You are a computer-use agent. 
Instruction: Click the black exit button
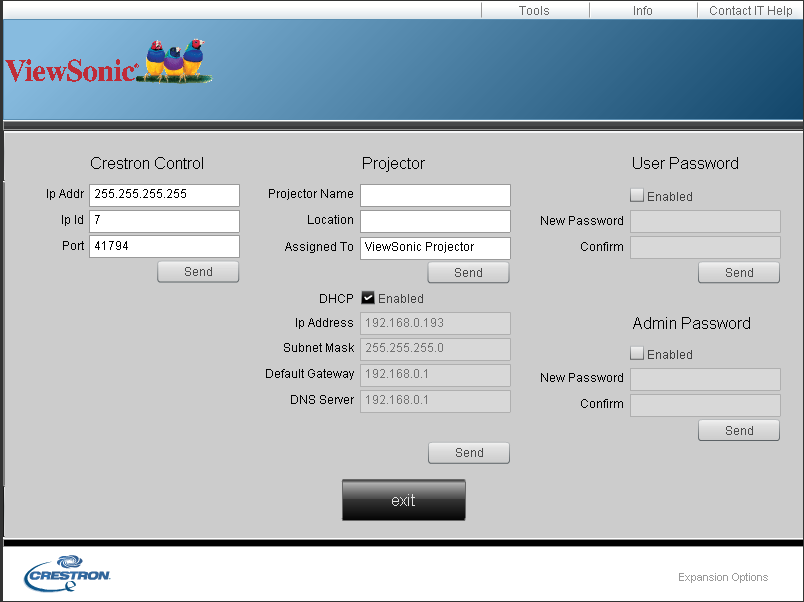point(404,500)
